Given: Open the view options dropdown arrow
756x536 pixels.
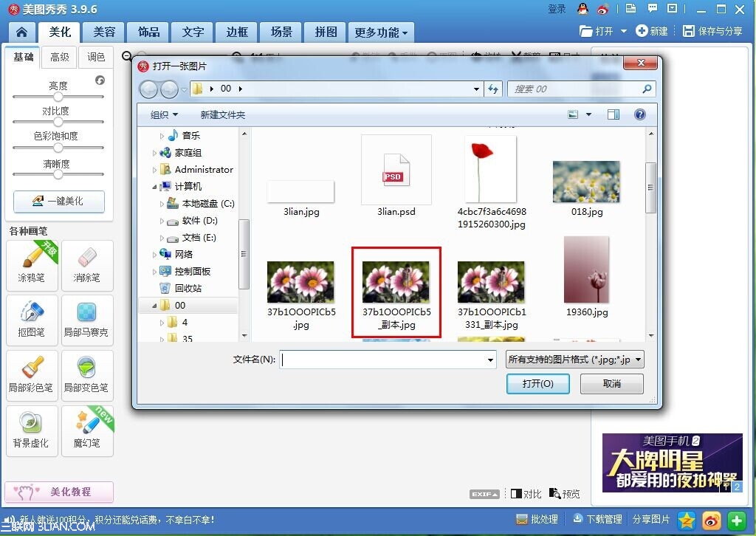Looking at the screenshot, I should 588,114.
